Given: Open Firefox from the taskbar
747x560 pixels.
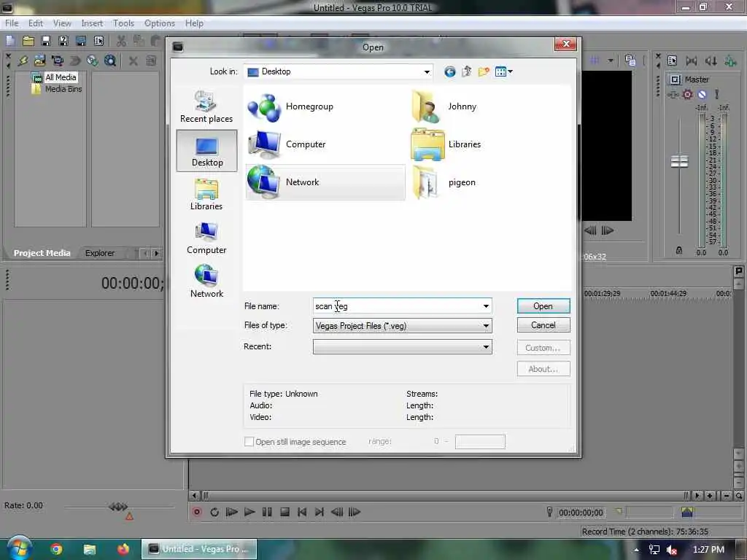Looking at the screenshot, I should click(x=123, y=549).
